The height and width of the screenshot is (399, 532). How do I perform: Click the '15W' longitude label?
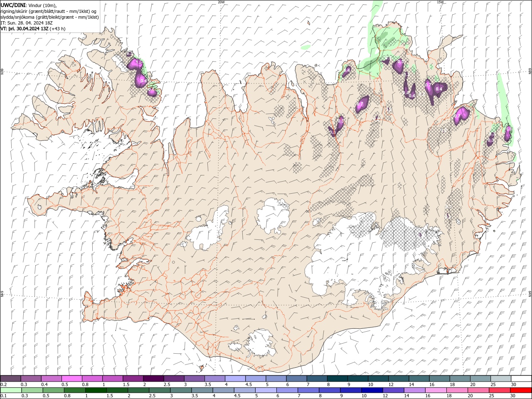pyautogui.click(x=440, y=2)
